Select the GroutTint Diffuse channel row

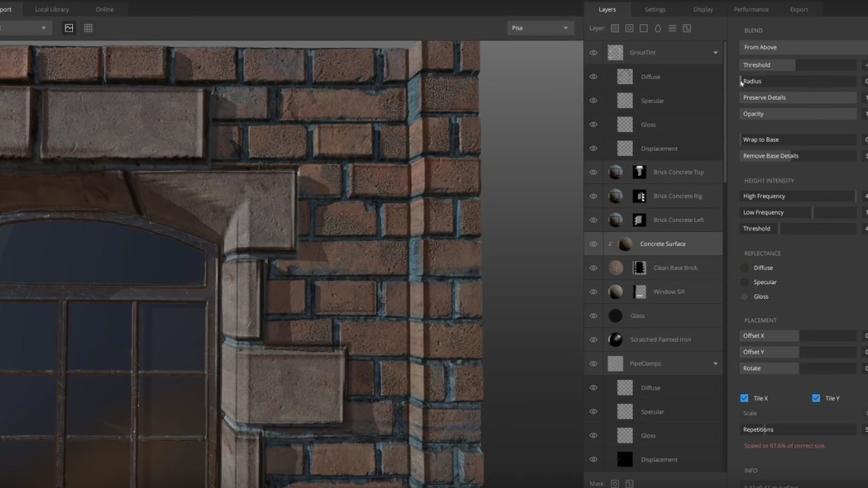(653, 77)
